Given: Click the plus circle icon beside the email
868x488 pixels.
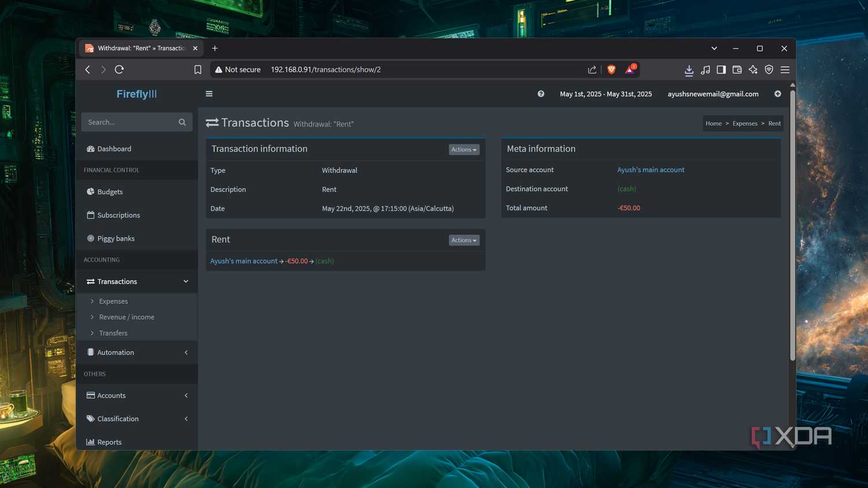Looking at the screenshot, I should [x=778, y=94].
